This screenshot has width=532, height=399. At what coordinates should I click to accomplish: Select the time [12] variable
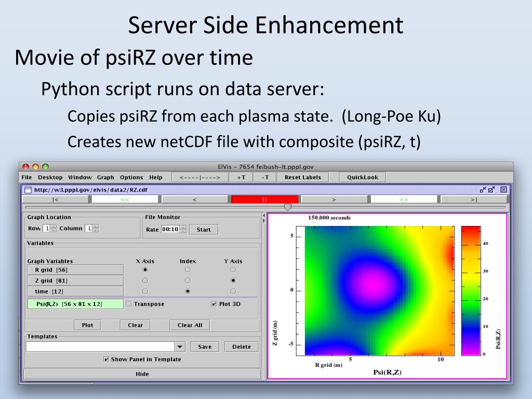[75, 291]
